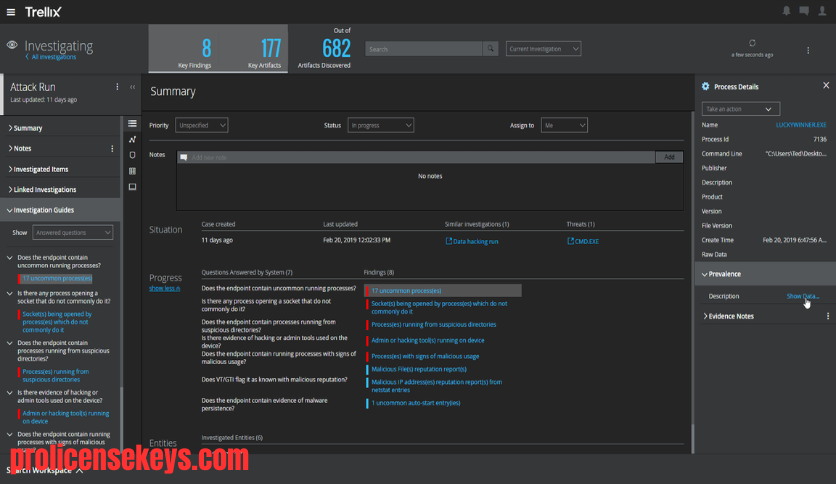Screen dimensions: 836x484
Task: Click the Add note button
Action: point(669,157)
